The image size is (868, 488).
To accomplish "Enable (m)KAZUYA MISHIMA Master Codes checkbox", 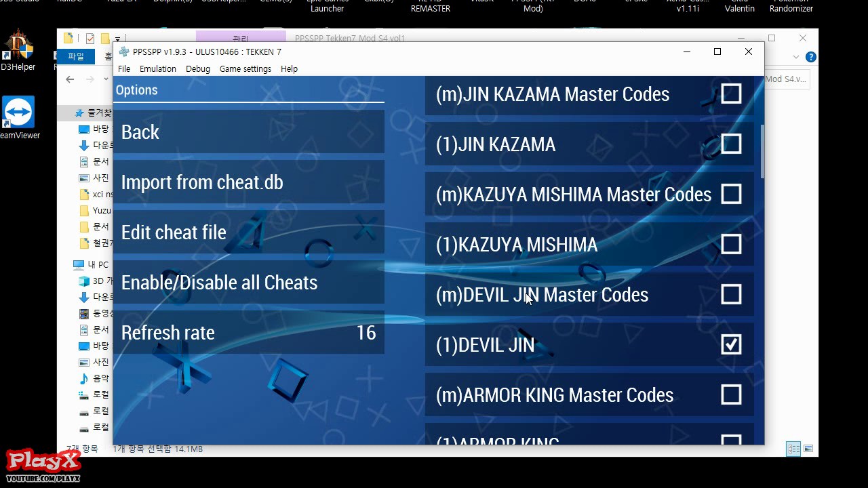I will [731, 194].
